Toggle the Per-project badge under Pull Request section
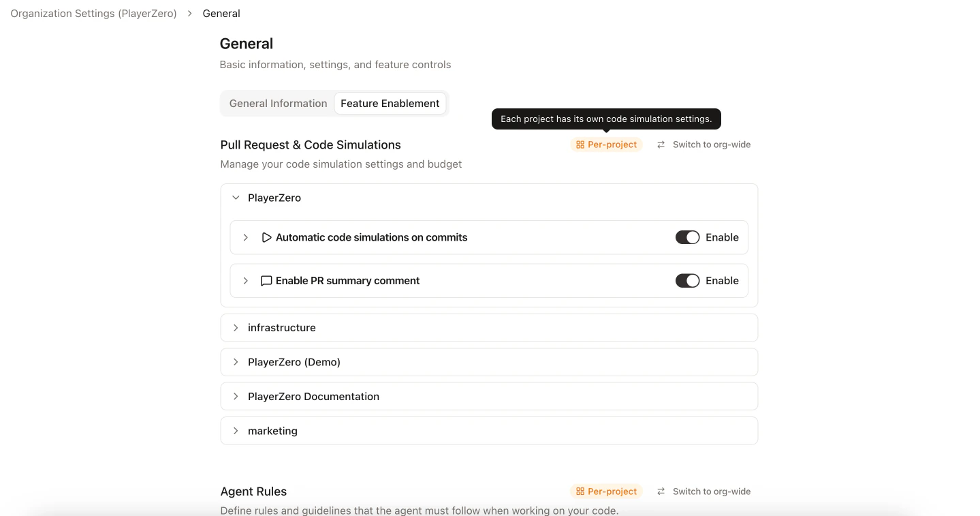The height and width of the screenshot is (516, 980). click(606, 145)
